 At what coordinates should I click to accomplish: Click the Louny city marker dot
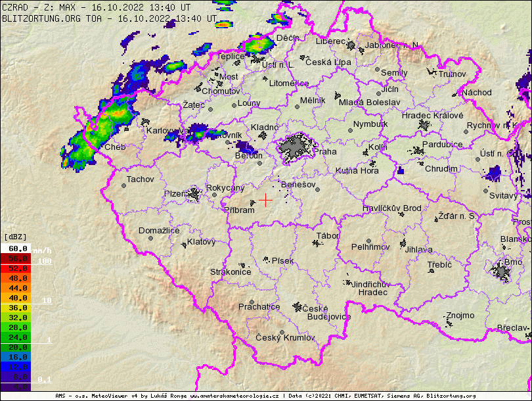234,105
